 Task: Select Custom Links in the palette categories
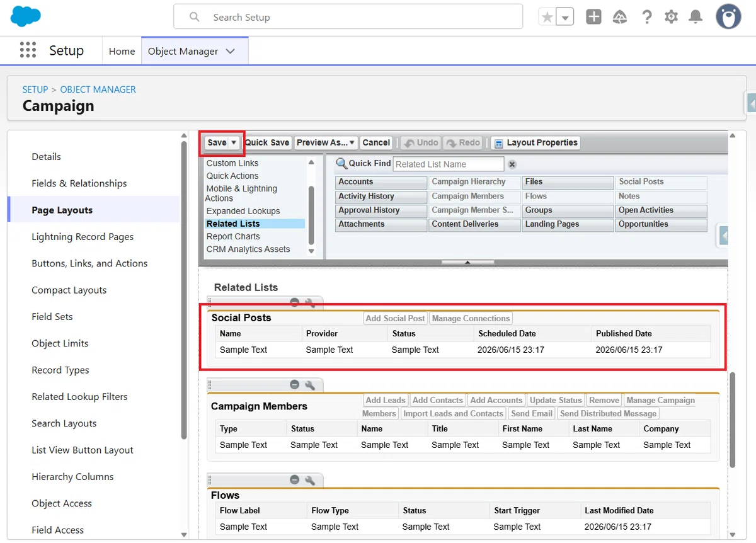click(232, 163)
